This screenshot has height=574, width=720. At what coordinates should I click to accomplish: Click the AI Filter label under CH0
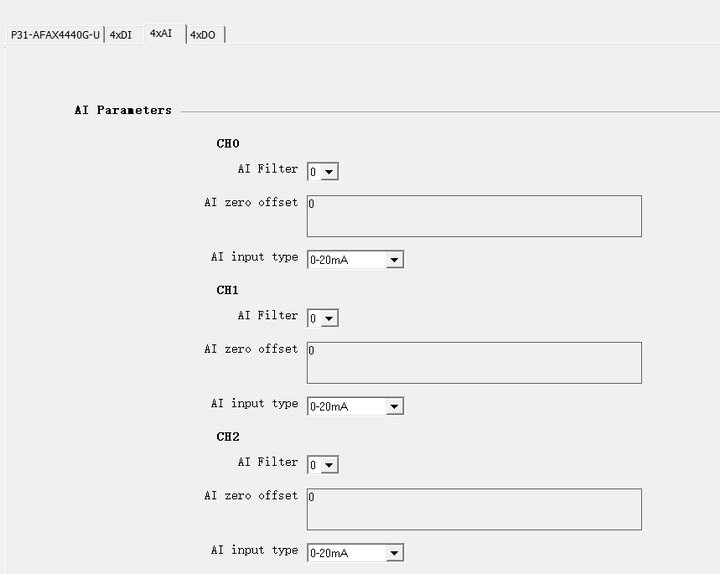click(x=267, y=169)
